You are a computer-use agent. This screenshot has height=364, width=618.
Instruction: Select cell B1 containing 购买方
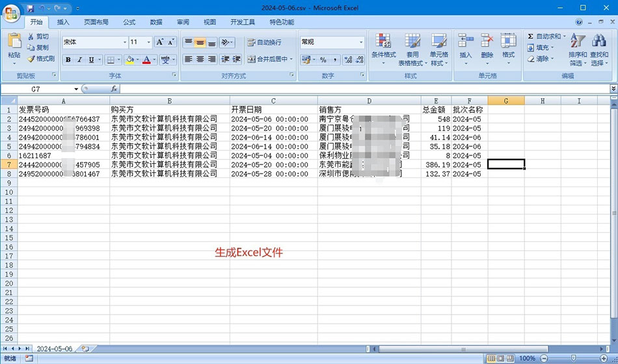coord(169,110)
